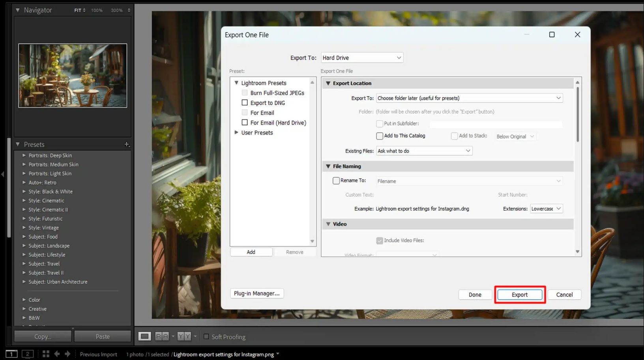Open the Existing Files dropdown
Screen dimensions: 644x360
[x=424, y=151]
